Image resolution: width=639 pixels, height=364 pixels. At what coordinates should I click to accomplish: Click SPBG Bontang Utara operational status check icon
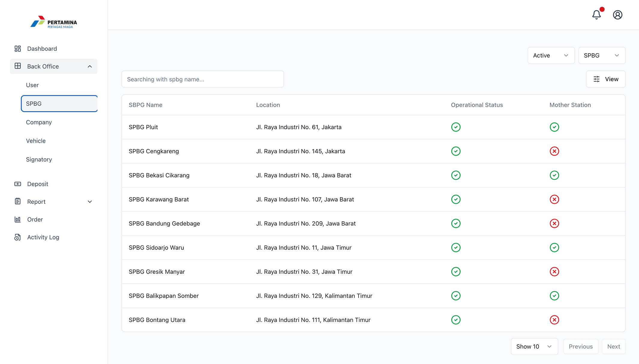click(x=456, y=320)
